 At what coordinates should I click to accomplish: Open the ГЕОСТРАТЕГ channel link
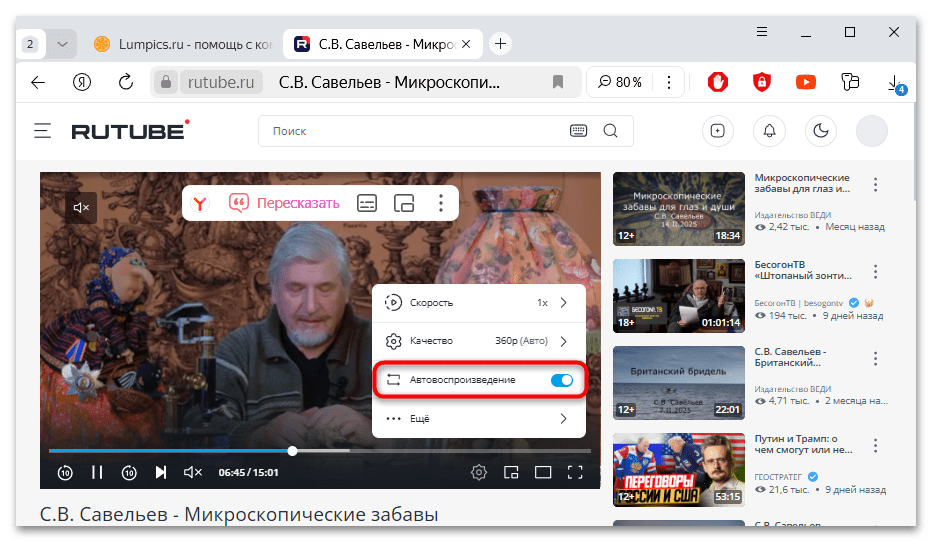778,477
